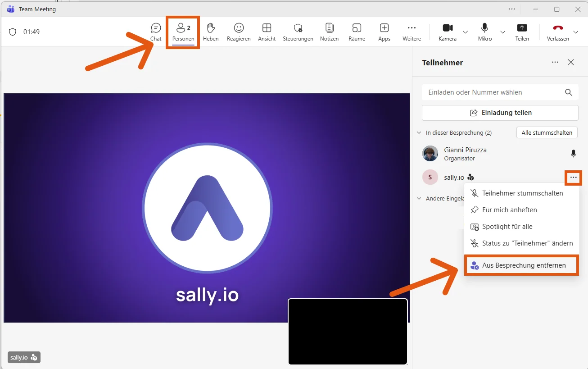Expand the Kamera options dropdown arrow
588x369 pixels.
[x=466, y=32]
